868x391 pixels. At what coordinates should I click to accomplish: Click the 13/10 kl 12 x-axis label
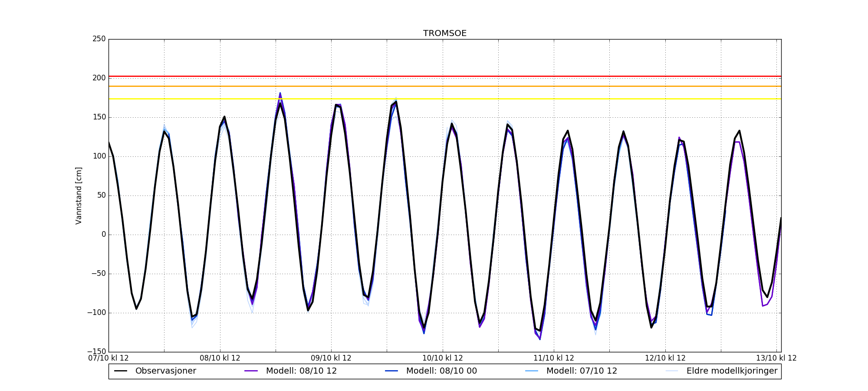[x=776, y=358]
